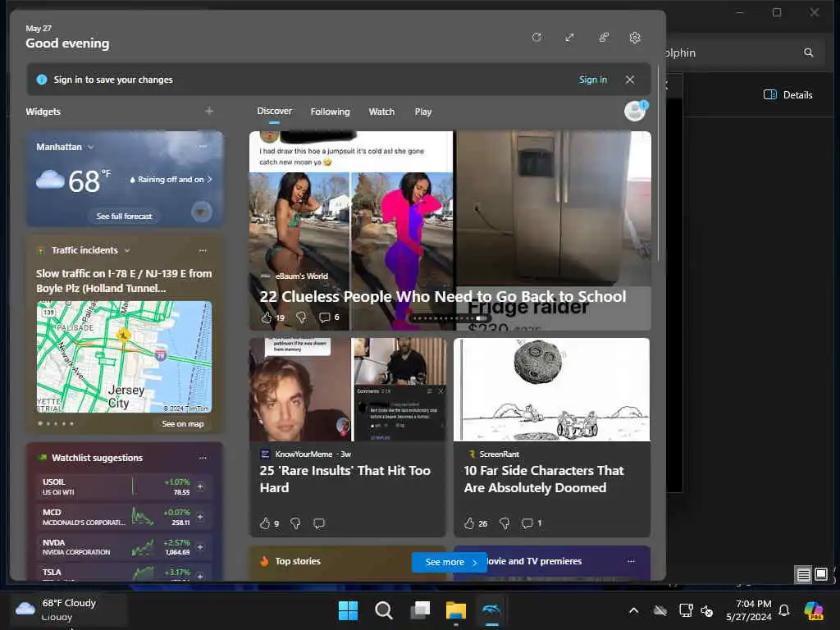Open the TSLA stock row
Screen dimensions: 840x630
[x=124, y=573]
